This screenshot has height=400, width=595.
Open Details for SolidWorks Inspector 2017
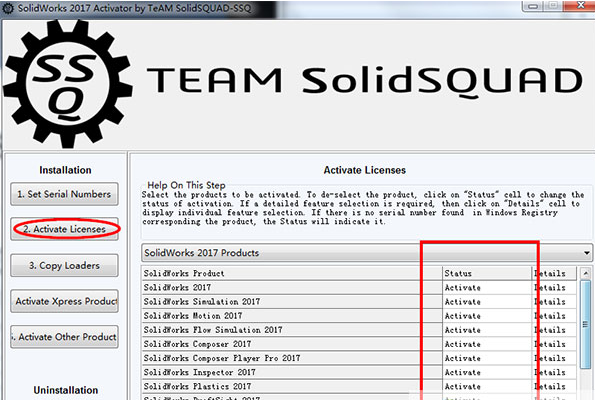pos(554,372)
